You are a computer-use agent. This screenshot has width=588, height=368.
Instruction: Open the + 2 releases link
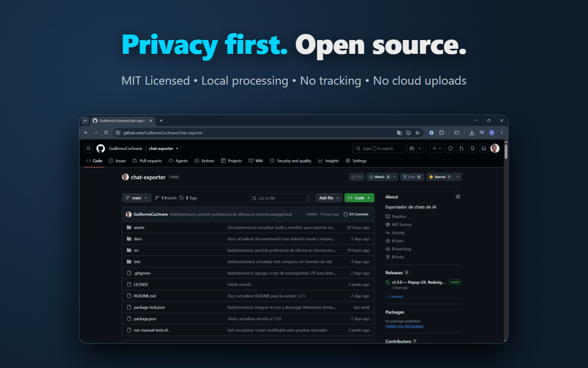[x=394, y=297]
